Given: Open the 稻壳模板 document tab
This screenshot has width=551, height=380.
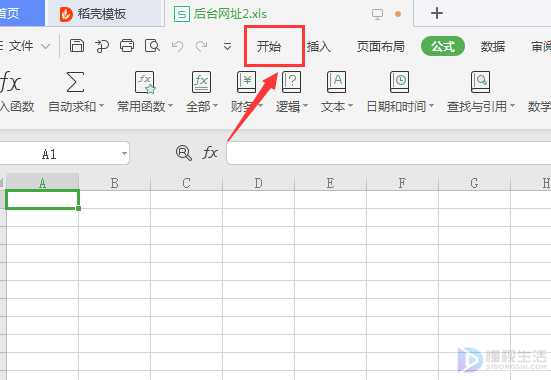Looking at the screenshot, I should [x=102, y=14].
